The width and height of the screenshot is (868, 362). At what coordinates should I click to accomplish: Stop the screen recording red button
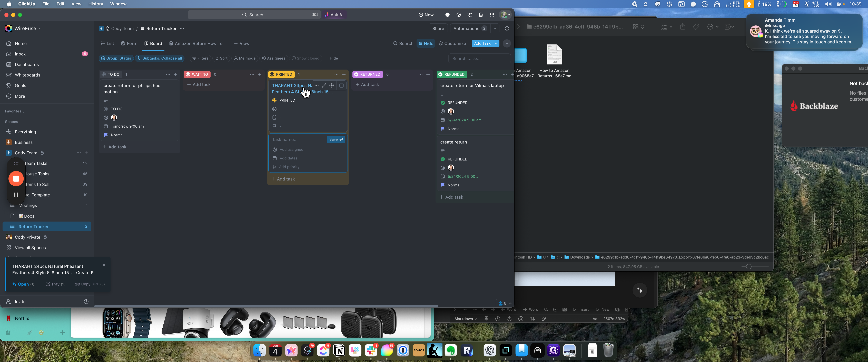[16, 179]
